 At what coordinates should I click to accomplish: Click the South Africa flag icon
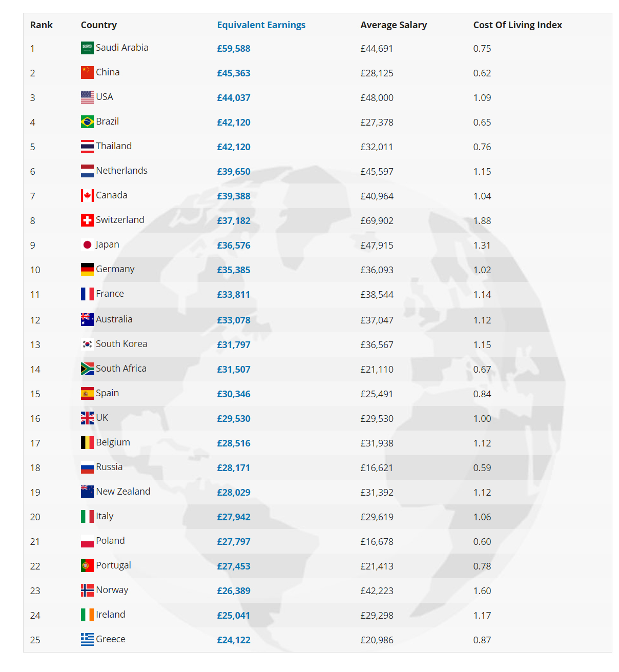pyautogui.click(x=87, y=369)
